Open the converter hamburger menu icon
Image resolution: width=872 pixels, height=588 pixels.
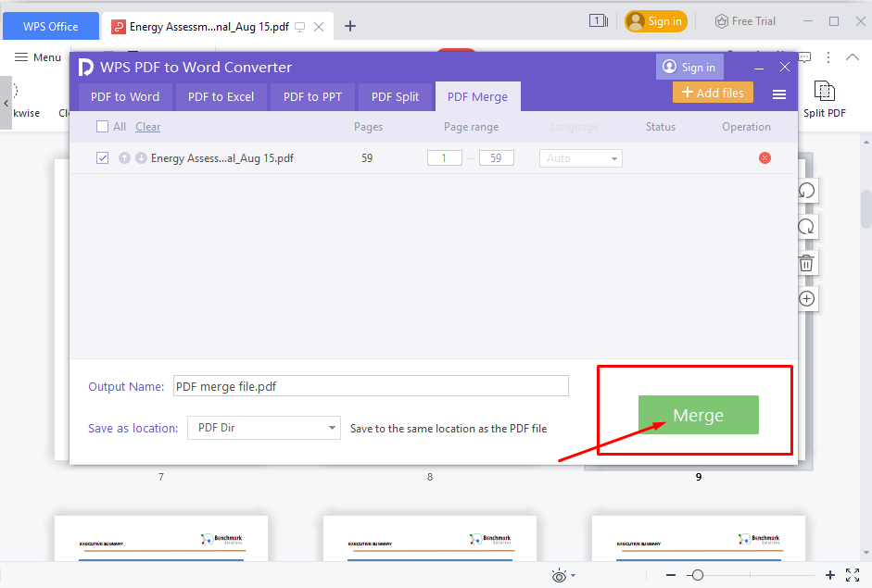[x=779, y=94]
